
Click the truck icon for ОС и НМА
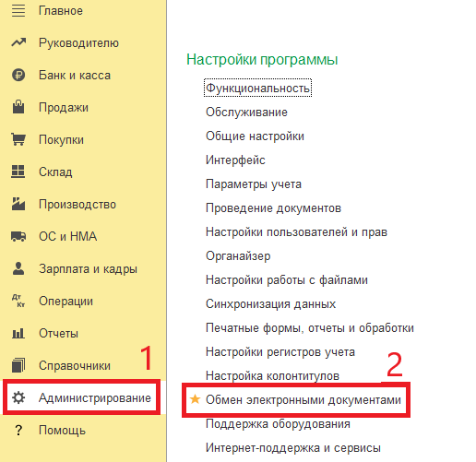pyautogui.click(x=18, y=236)
